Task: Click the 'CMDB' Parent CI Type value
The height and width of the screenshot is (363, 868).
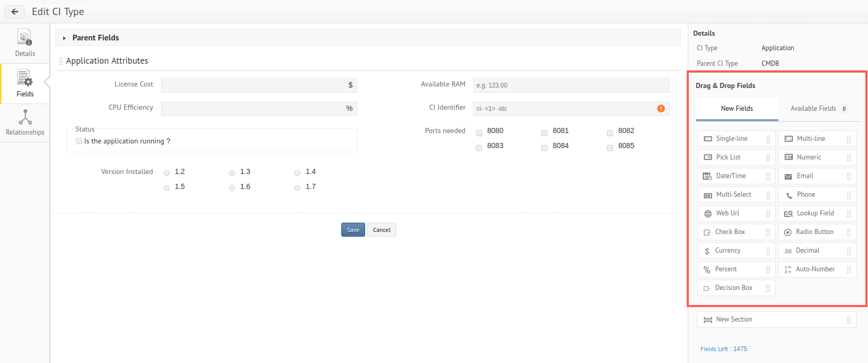Action: pos(770,63)
